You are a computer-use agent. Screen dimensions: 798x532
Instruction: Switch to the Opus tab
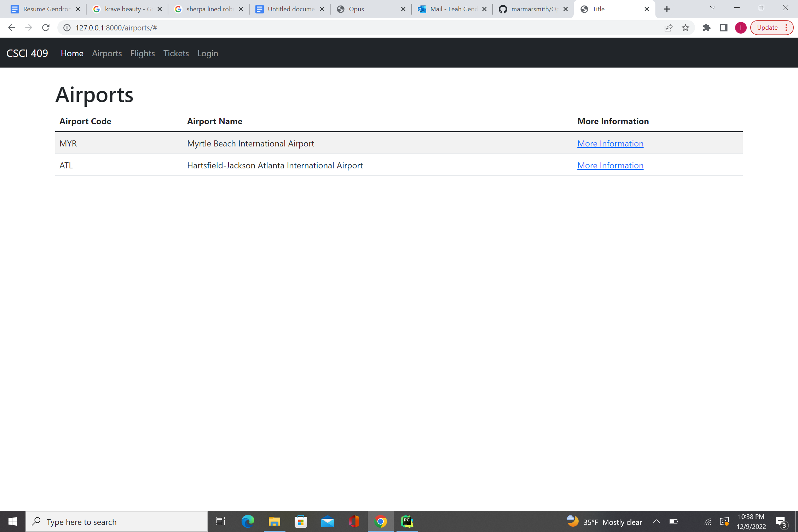[x=370, y=9]
